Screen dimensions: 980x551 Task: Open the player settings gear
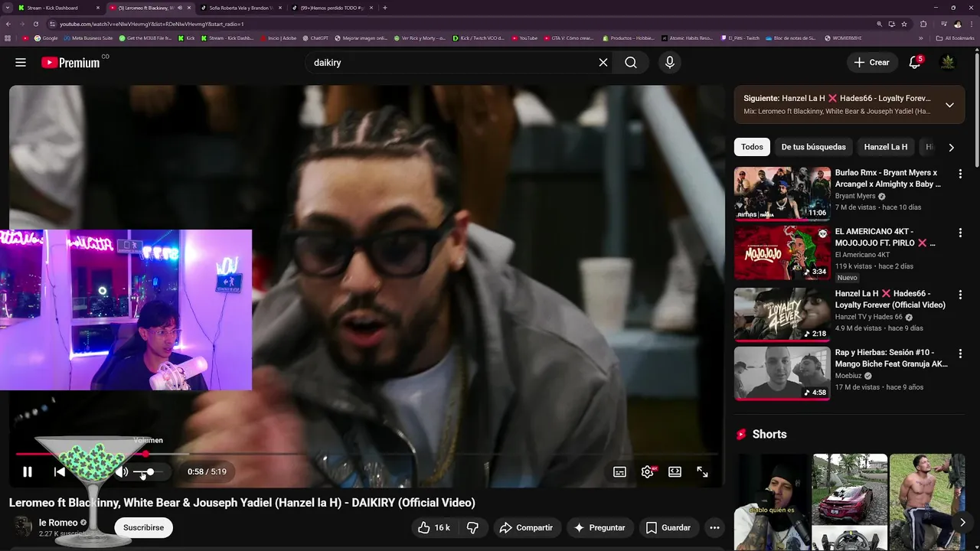pyautogui.click(x=648, y=472)
